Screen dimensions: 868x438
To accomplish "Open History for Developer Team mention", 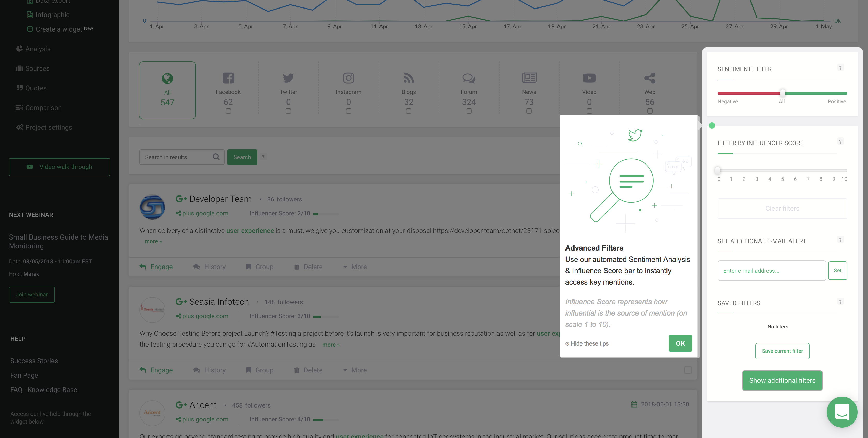I will 209,267.
